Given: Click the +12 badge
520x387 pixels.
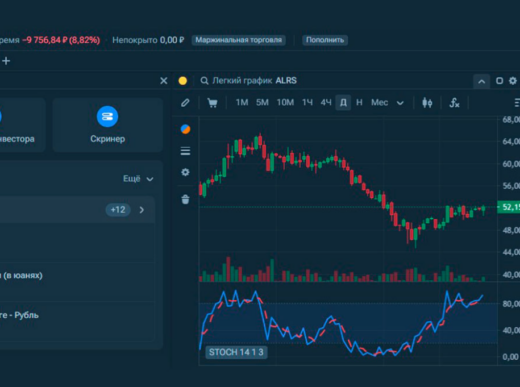Looking at the screenshot, I should (118, 210).
